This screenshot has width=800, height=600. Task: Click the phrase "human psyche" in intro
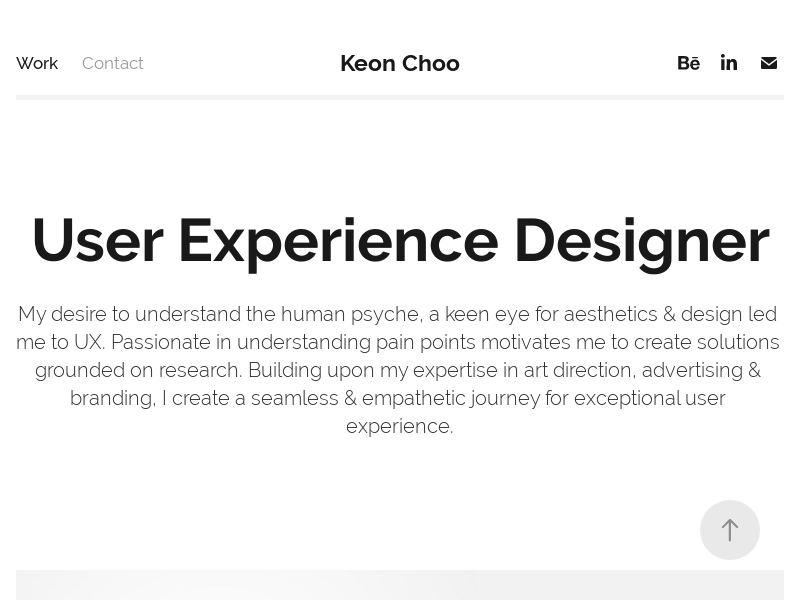pos(352,314)
